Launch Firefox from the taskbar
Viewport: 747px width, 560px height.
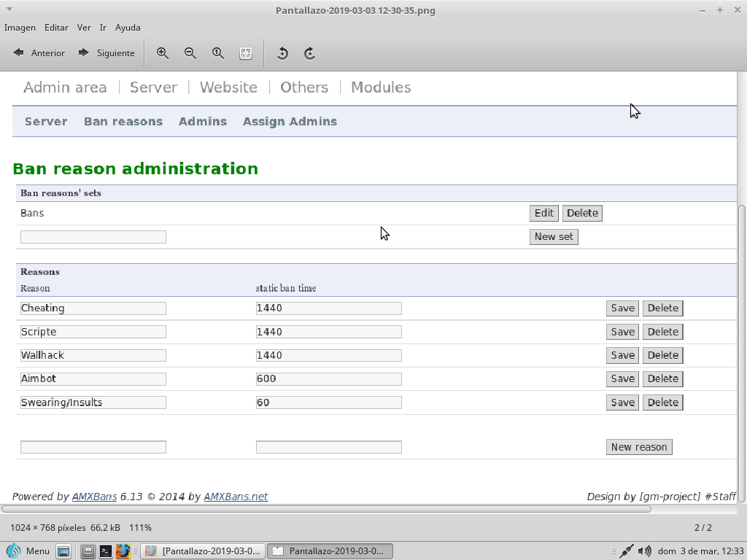tap(123, 551)
